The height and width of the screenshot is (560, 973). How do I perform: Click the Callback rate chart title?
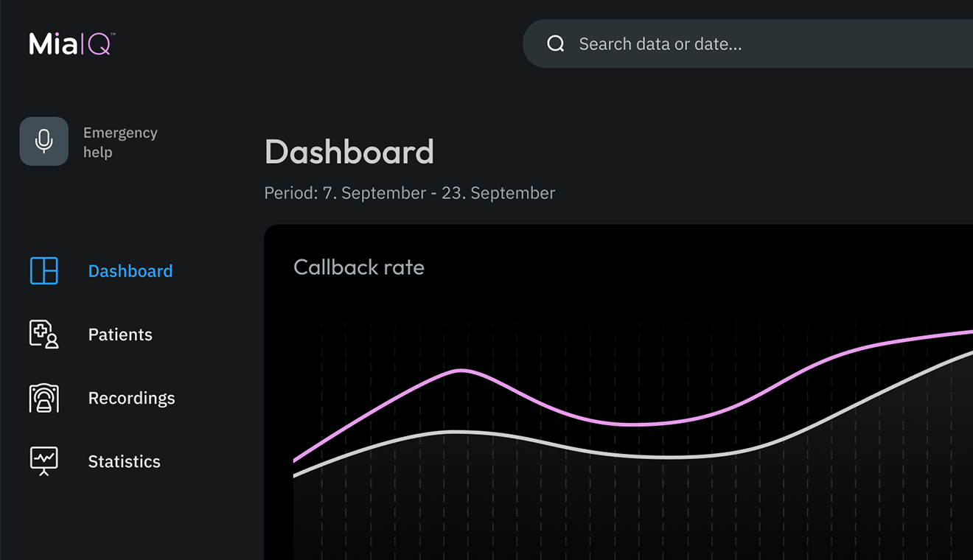pyautogui.click(x=359, y=267)
